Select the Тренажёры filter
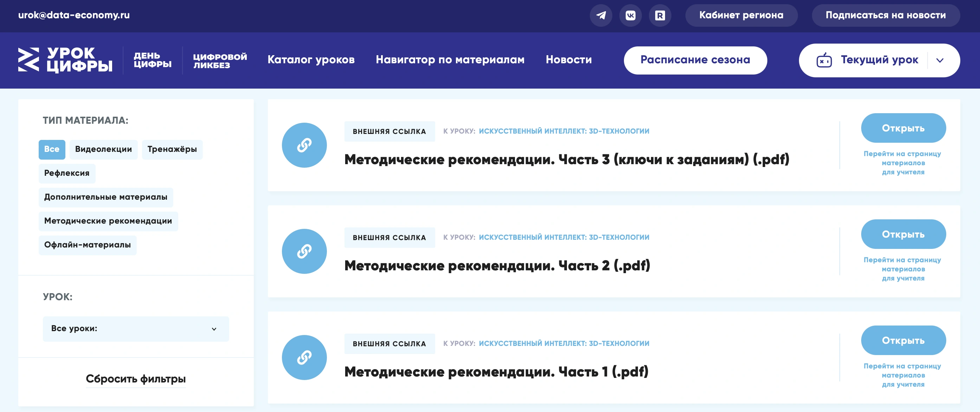The height and width of the screenshot is (412, 980). click(x=172, y=149)
